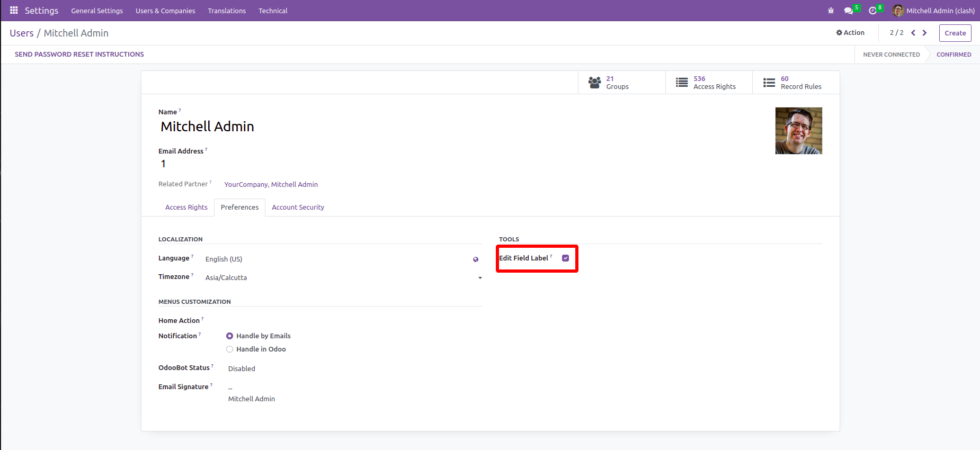Click the 2 / 2 pager counter

[x=897, y=33]
